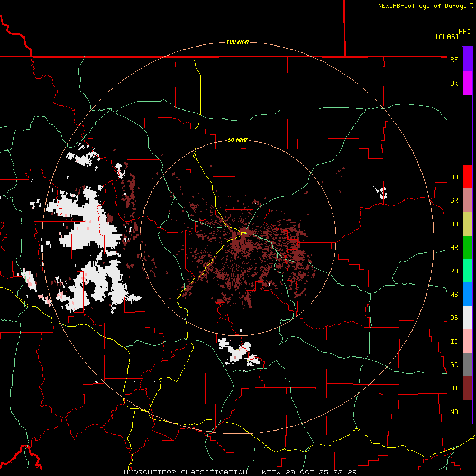The image size is (476, 476).
Task: Click the UK legend label
Action: 454,83
